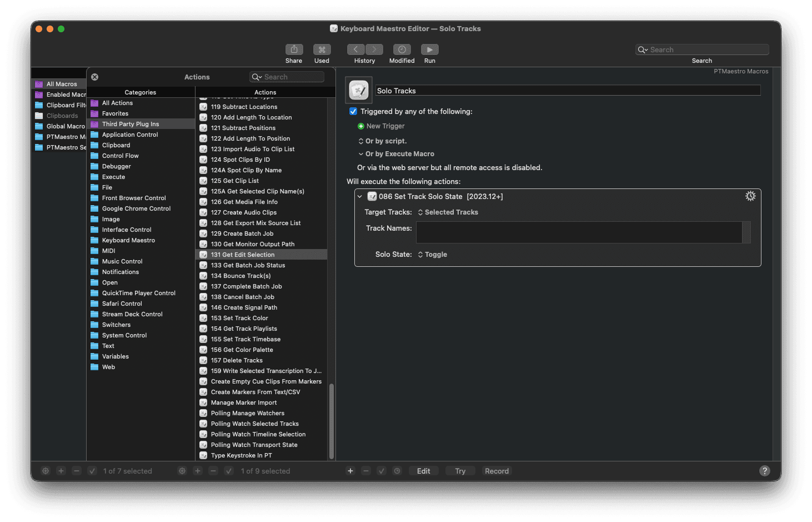Click the Solo Tracks macro icon

pos(359,90)
